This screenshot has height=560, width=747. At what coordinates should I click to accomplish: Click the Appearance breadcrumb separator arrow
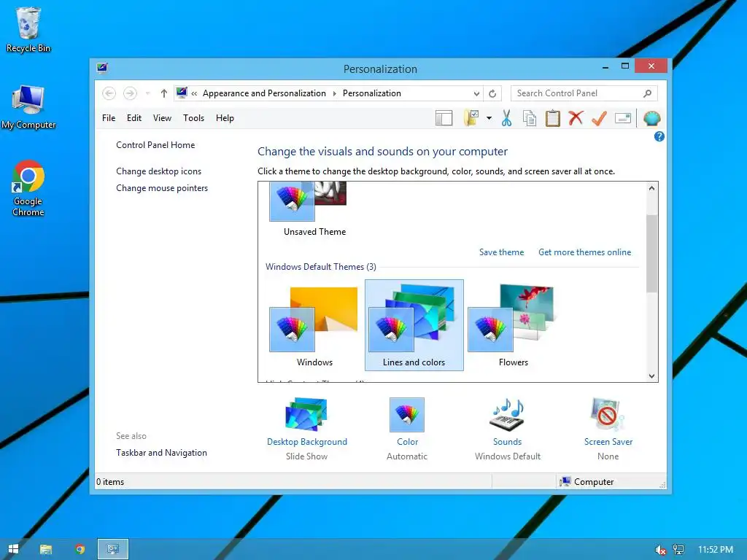(x=334, y=93)
